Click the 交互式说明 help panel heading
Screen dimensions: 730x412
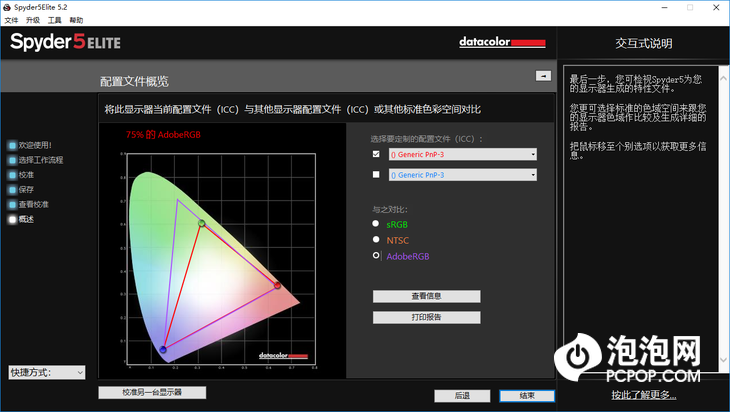tap(644, 44)
